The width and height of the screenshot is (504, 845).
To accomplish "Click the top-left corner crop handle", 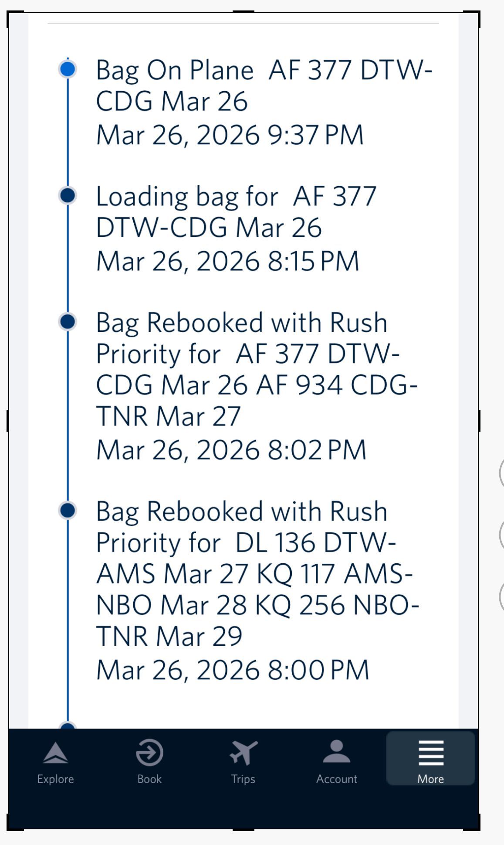I will pos(10,14).
